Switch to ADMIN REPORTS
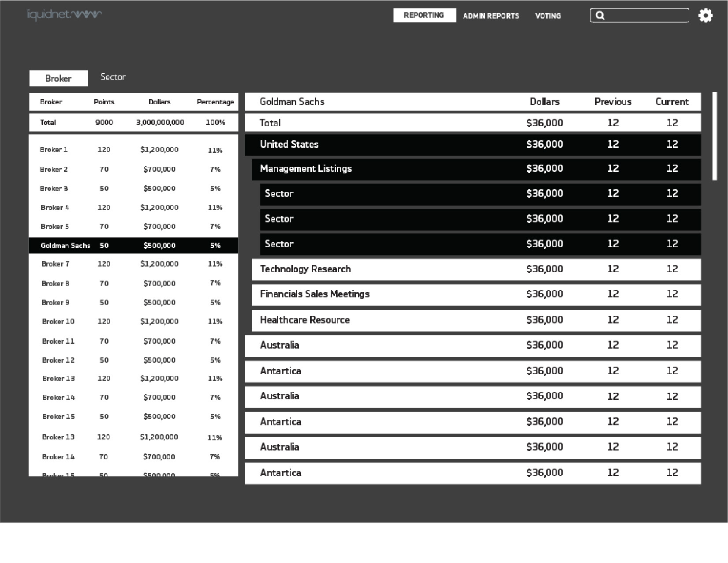The image size is (728, 563). pos(491,16)
